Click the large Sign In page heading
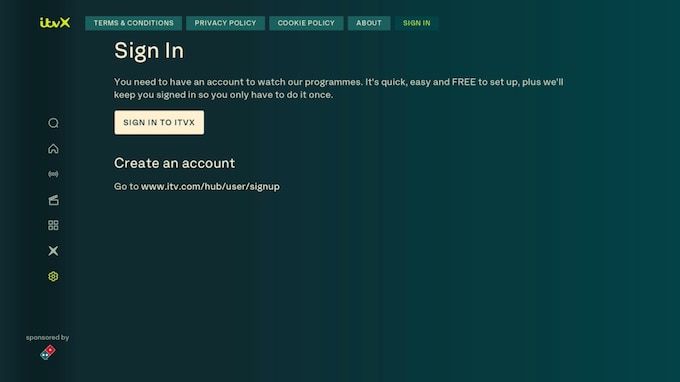 (x=149, y=51)
